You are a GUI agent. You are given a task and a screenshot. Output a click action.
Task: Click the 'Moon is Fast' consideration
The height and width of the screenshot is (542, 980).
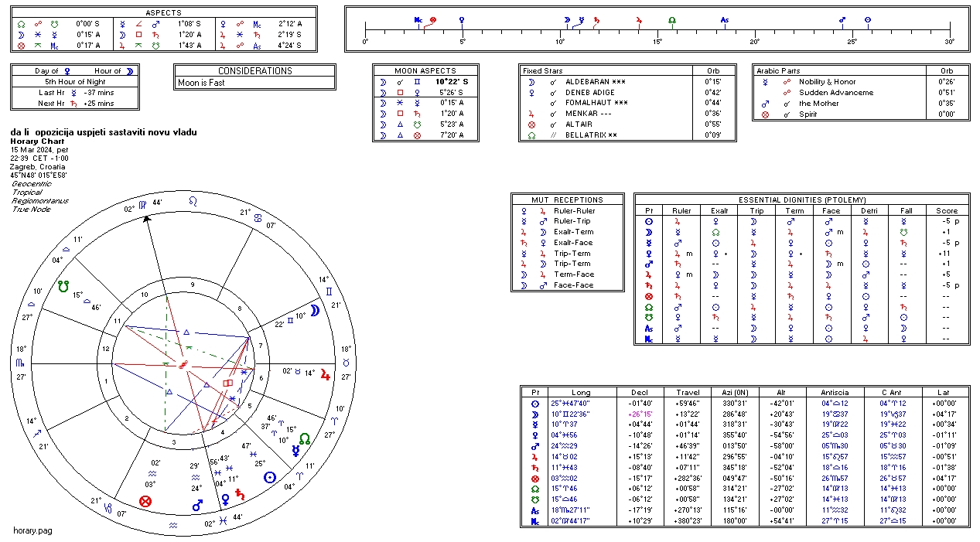(201, 83)
